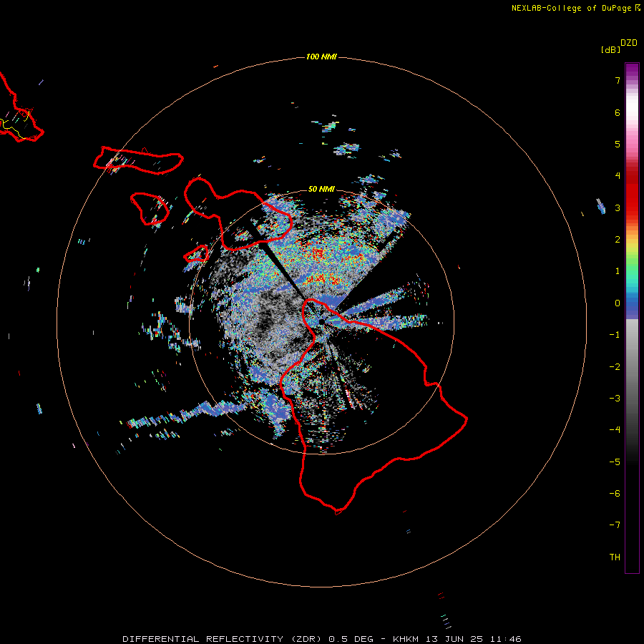Image resolution: width=644 pixels, height=644 pixels.
Task: Click the [dB] units label
Action: tap(611, 49)
